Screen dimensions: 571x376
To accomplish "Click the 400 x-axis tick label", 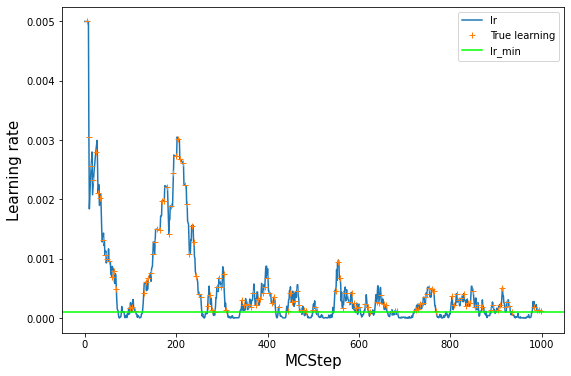I will click(268, 344).
